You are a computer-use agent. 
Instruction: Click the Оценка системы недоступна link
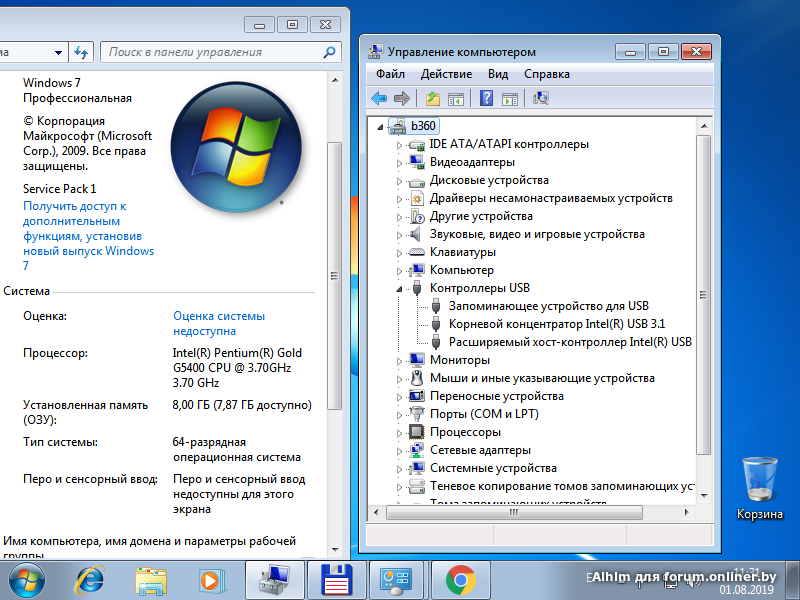218,323
